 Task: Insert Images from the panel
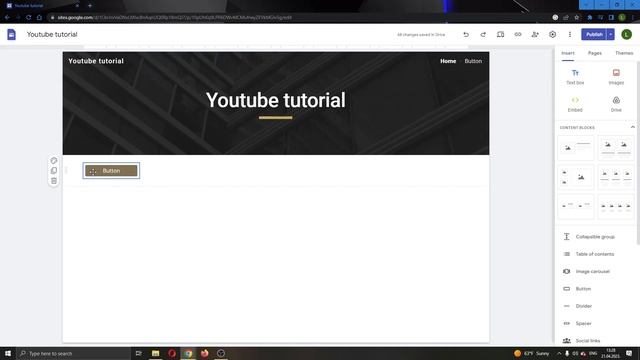coord(616,77)
